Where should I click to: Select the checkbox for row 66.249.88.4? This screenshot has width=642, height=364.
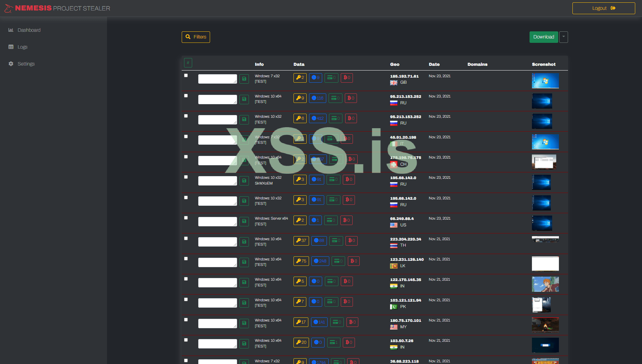[x=186, y=218]
